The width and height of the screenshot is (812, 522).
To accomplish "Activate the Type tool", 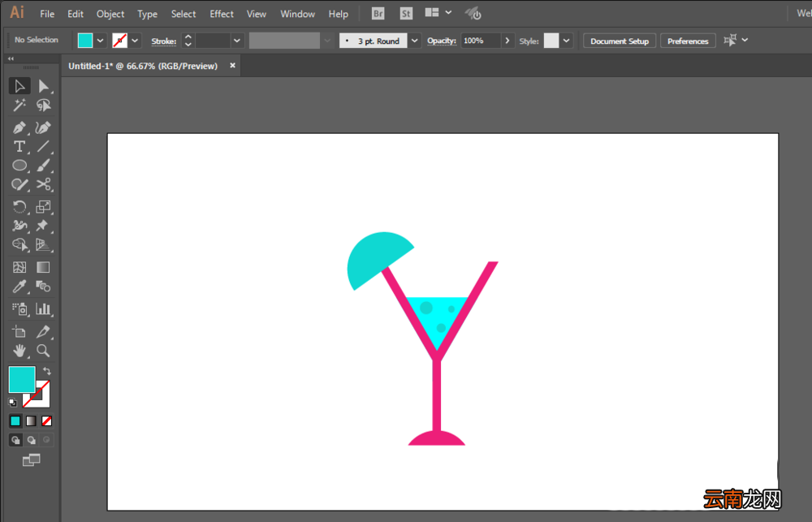I will point(19,147).
